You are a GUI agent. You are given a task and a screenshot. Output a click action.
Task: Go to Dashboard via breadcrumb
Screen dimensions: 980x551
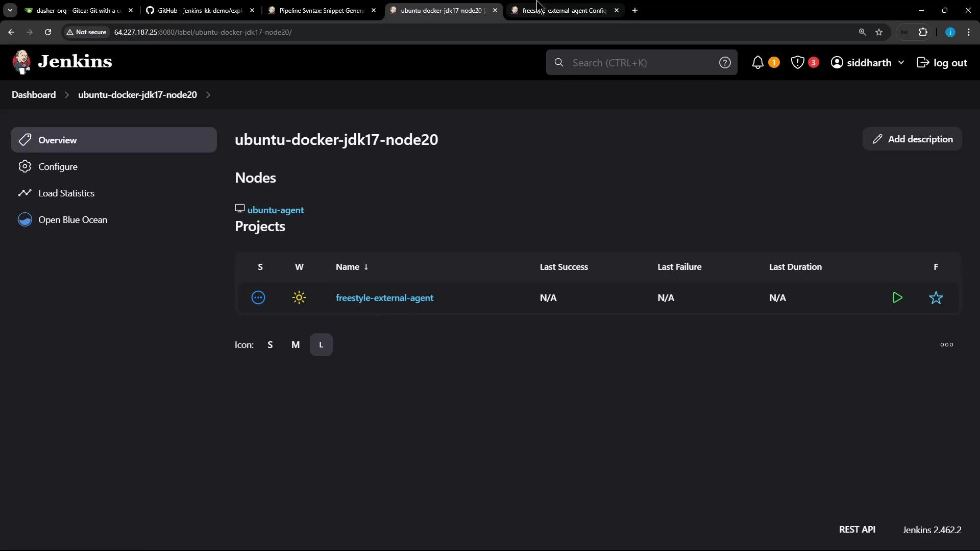pos(33,94)
